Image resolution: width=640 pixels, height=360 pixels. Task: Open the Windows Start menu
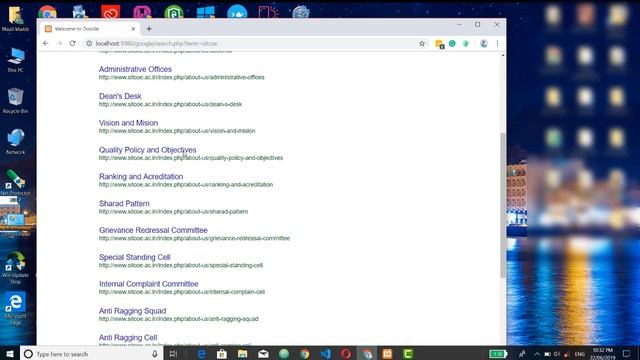click(x=9, y=353)
